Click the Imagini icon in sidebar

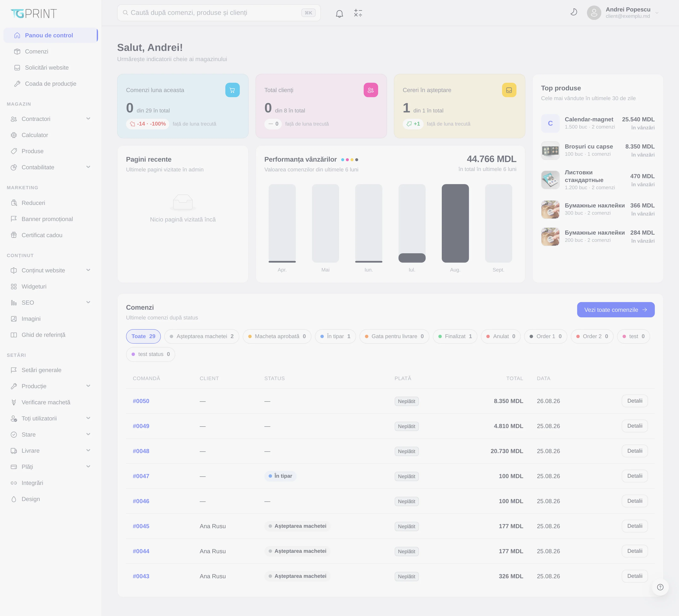(x=14, y=319)
